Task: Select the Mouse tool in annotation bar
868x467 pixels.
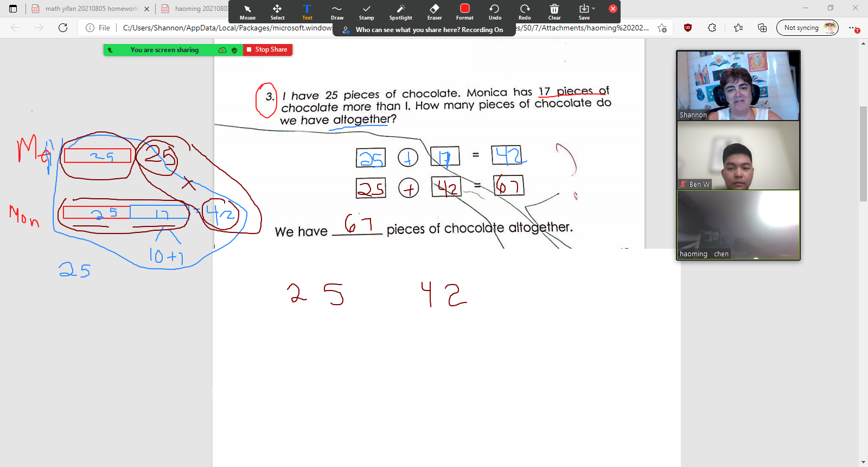Action: [x=247, y=11]
